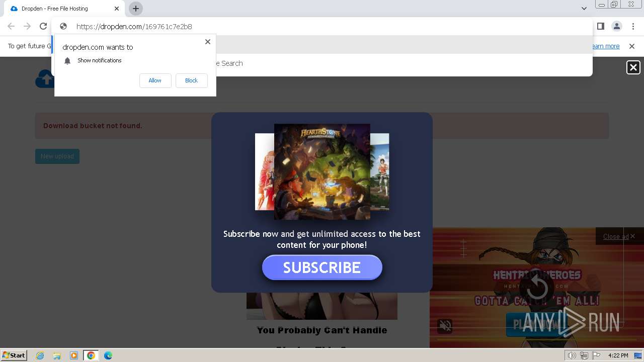Click the taskbar clock showing 4:22 PM
Viewport: 644px width, 362px height.
[618, 355]
